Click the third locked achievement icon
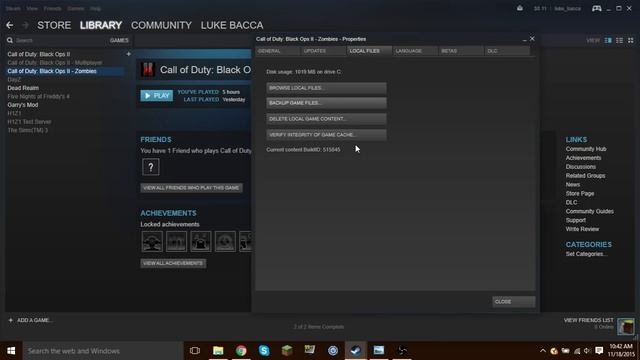The width and height of the screenshot is (640, 360). pyautogui.click(x=201, y=241)
